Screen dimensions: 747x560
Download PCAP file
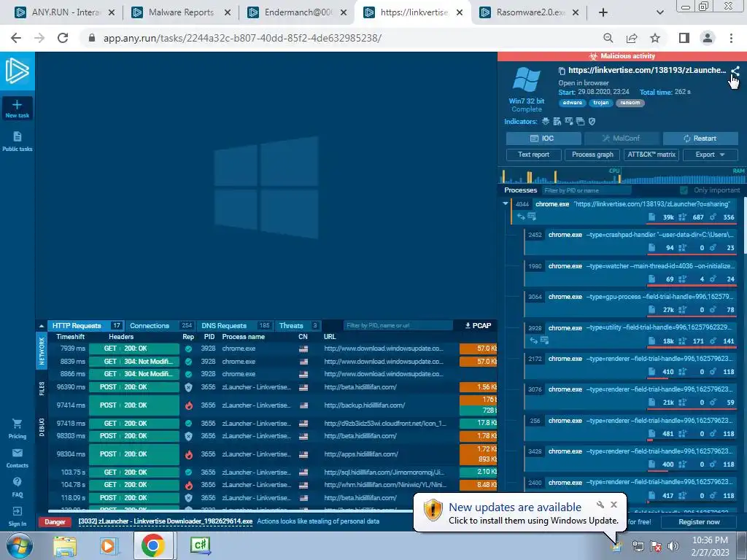pyautogui.click(x=478, y=326)
